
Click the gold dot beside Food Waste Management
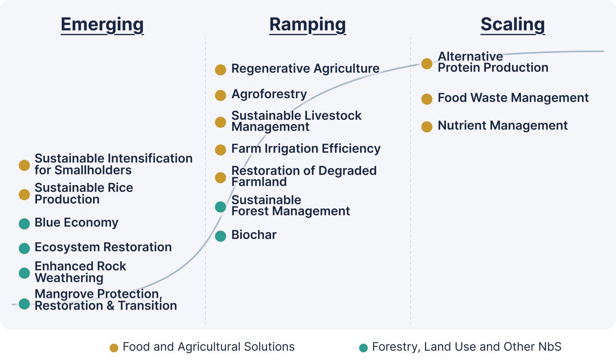427,99
